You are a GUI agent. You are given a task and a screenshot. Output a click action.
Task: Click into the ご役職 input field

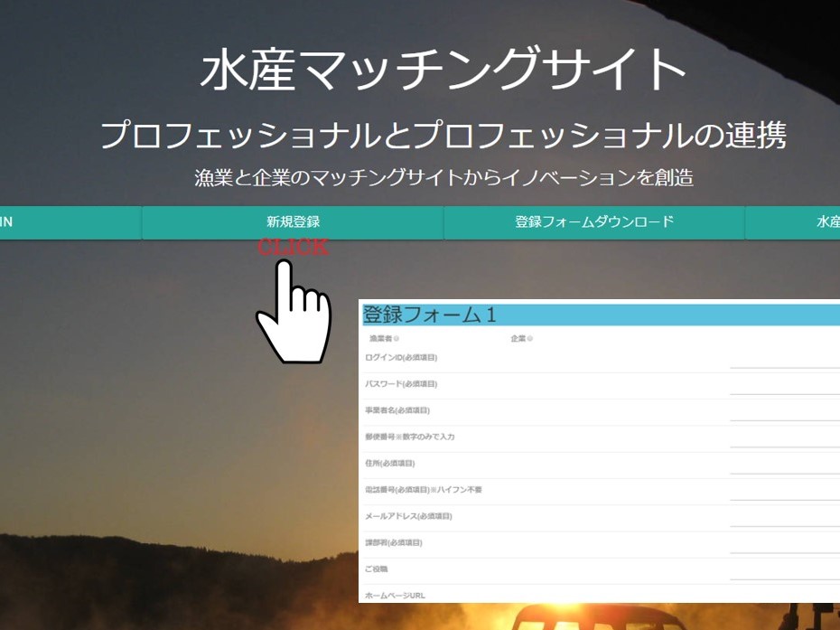click(784, 570)
